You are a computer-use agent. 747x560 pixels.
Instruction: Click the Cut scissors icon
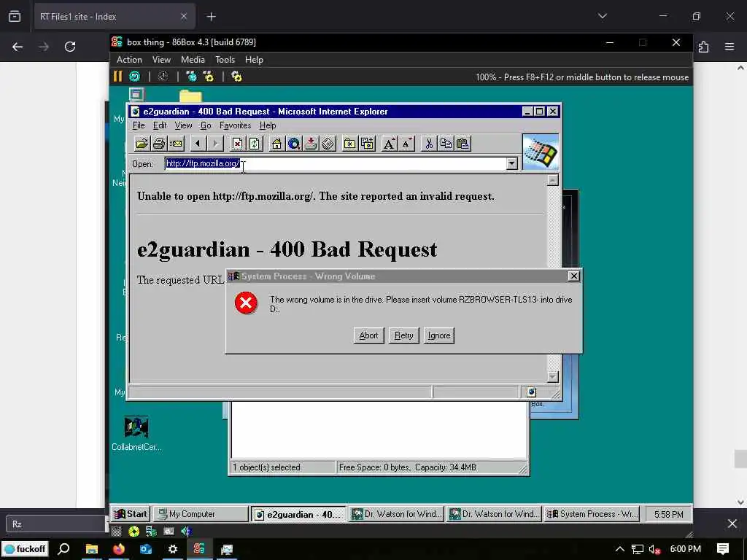point(429,144)
